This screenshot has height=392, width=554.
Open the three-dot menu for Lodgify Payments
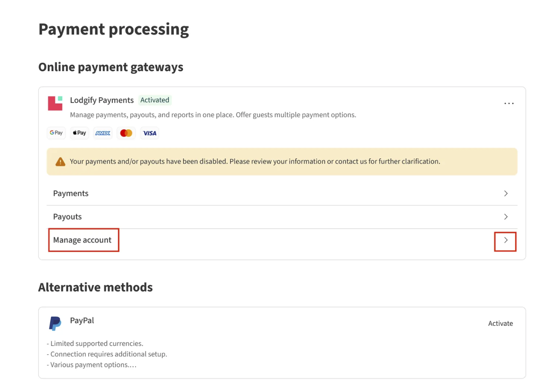pos(509,103)
